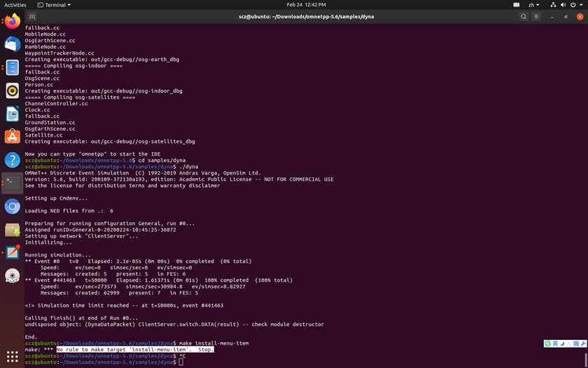The height and width of the screenshot is (368, 588).
Task: Open the Sogou soft keyboard icon
Action: coord(576,343)
